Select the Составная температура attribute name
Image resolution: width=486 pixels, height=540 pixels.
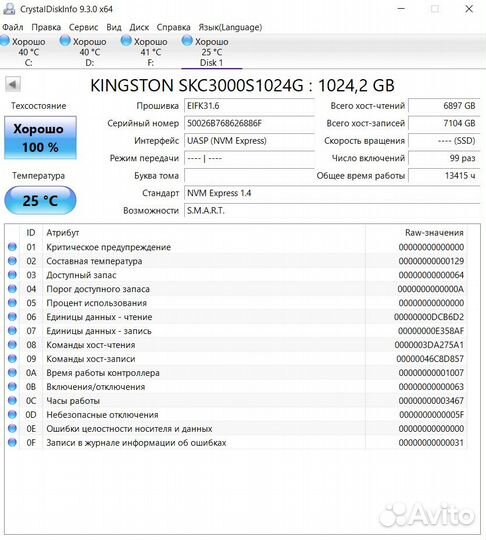pos(94,261)
